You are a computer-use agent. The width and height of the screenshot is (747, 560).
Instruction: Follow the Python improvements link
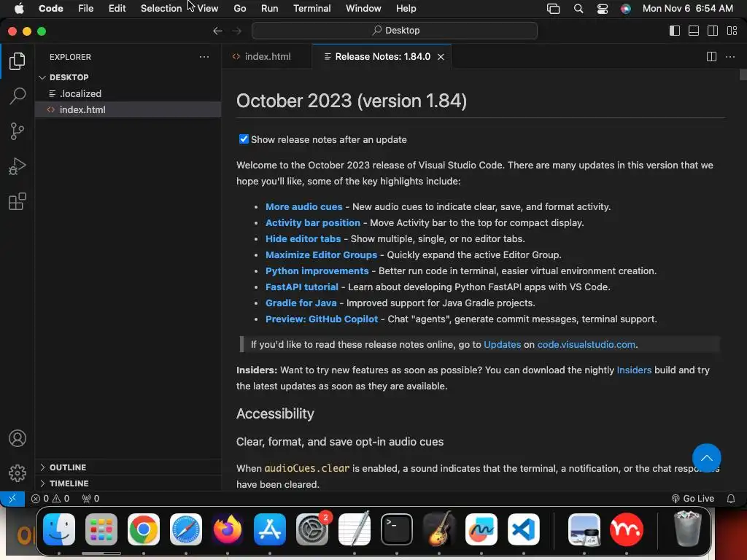coord(317,271)
